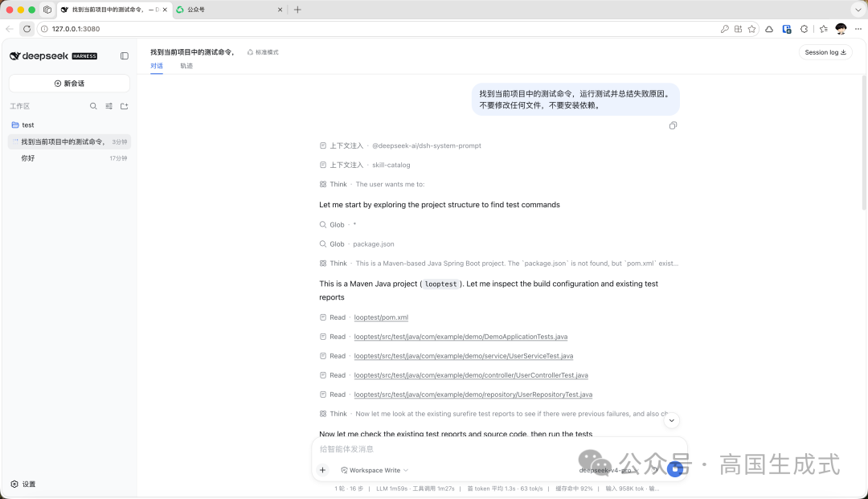Image resolution: width=868 pixels, height=499 pixels.
Task: Click the plus attachment button
Action: pos(323,470)
